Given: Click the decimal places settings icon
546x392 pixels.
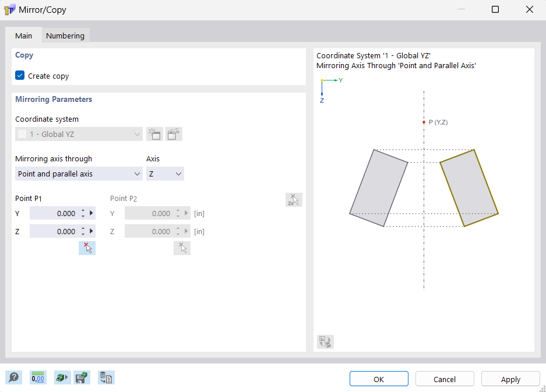Looking at the screenshot, I should coord(37,377).
